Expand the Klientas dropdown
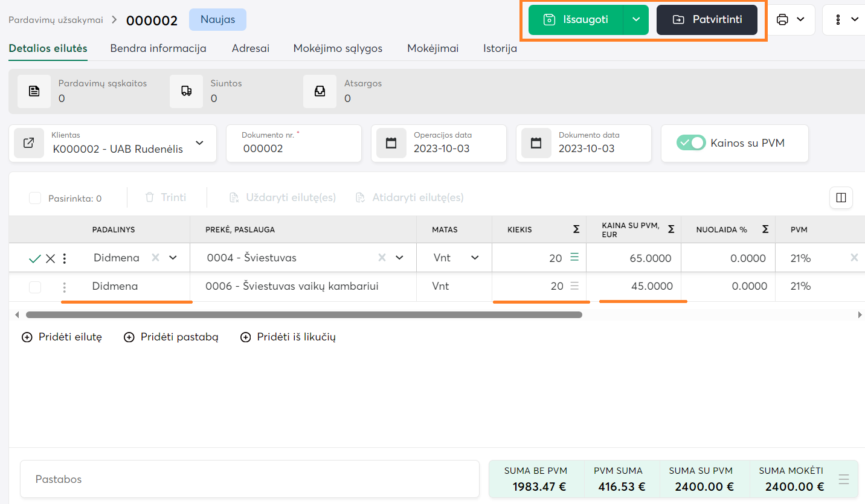This screenshot has width=865, height=504. [x=199, y=144]
